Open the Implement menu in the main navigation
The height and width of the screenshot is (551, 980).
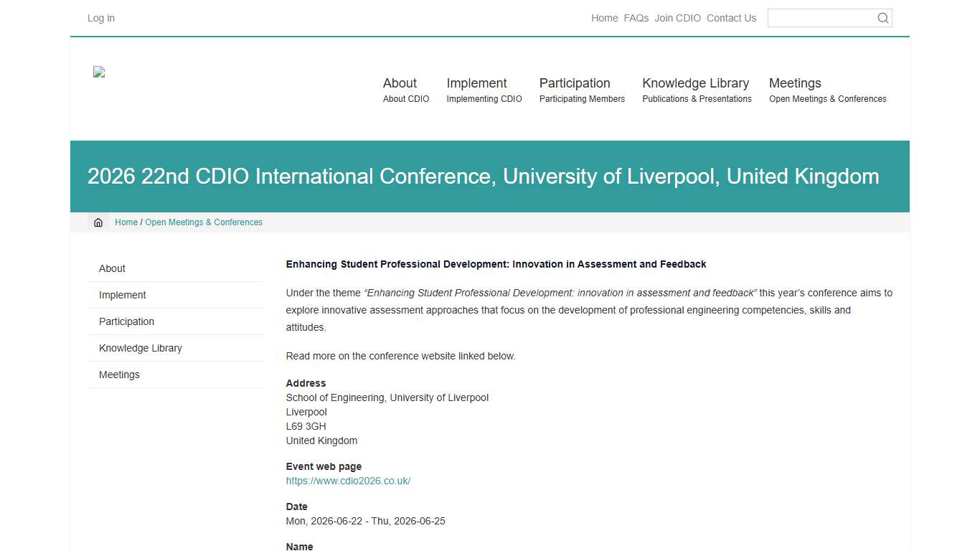[x=476, y=83]
